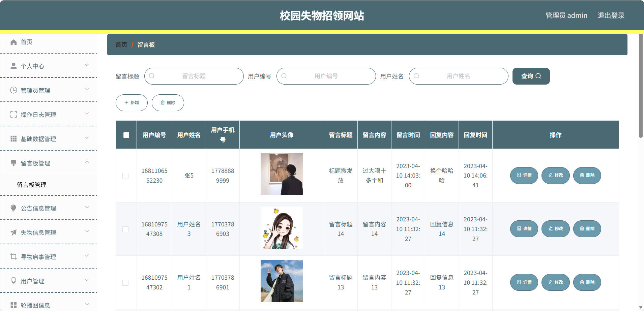Expand the 基础数据管理 menu chevron

(x=87, y=138)
